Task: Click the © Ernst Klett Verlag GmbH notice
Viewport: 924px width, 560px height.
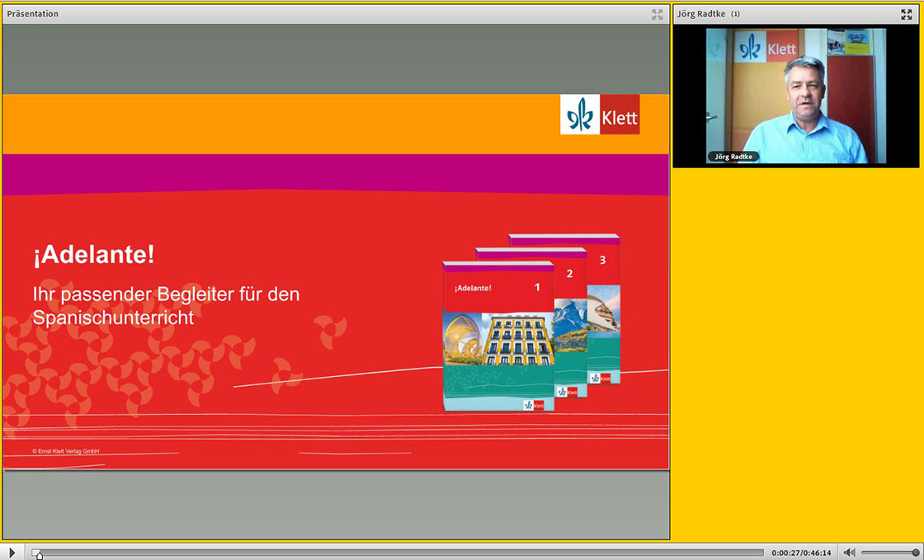Action: pyautogui.click(x=65, y=451)
